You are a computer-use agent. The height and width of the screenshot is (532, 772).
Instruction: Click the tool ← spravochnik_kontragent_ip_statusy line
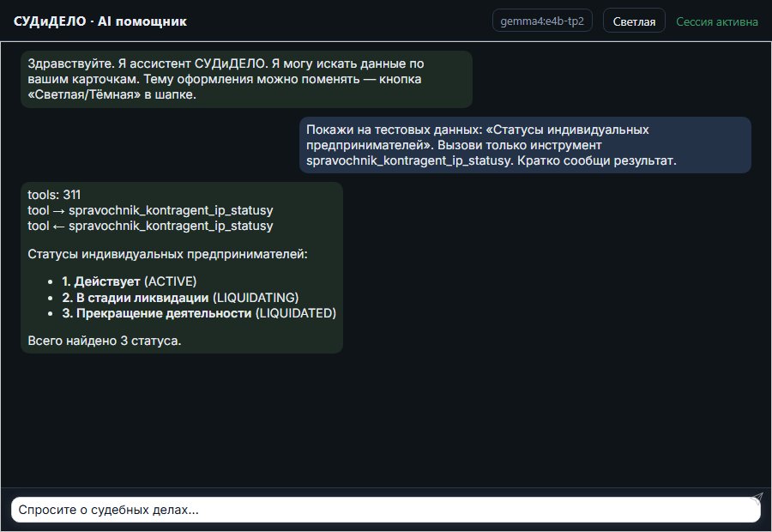150,226
